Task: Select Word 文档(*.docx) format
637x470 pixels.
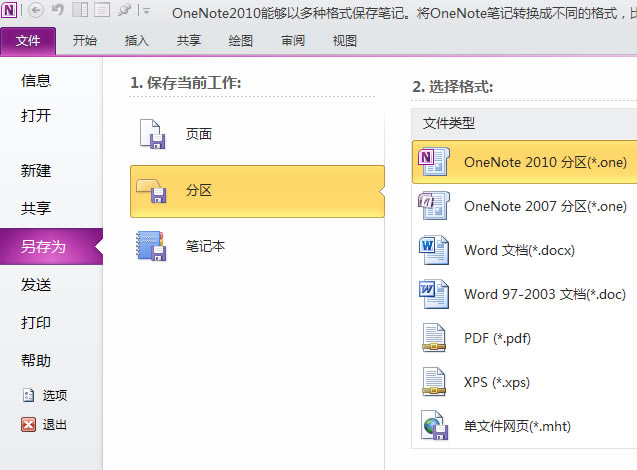Action: point(524,250)
